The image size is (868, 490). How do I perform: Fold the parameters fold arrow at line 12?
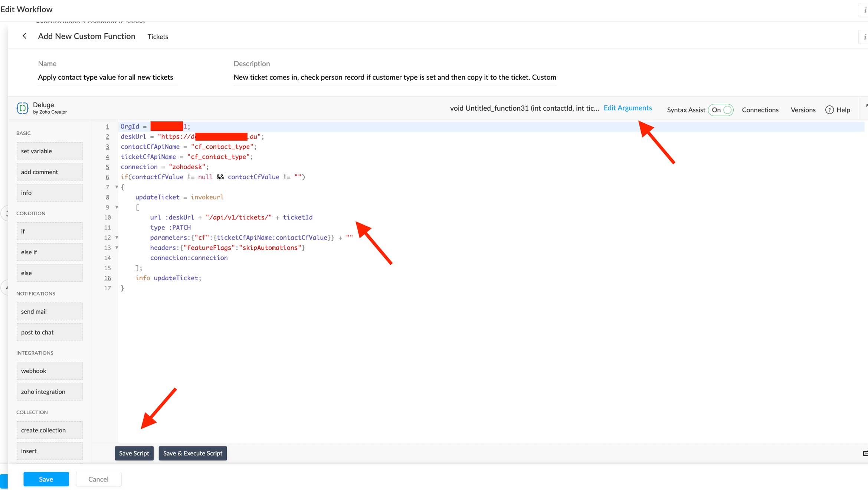(x=117, y=238)
